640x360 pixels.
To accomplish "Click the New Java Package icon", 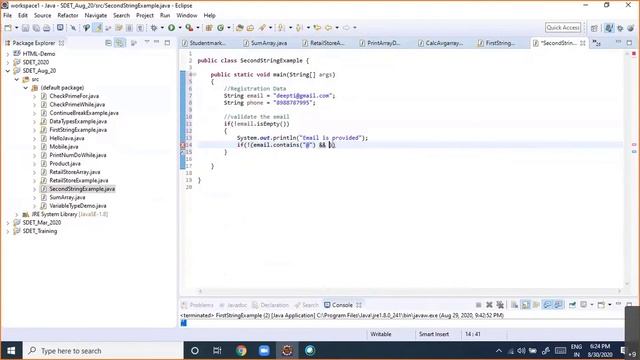I will click(209, 28).
